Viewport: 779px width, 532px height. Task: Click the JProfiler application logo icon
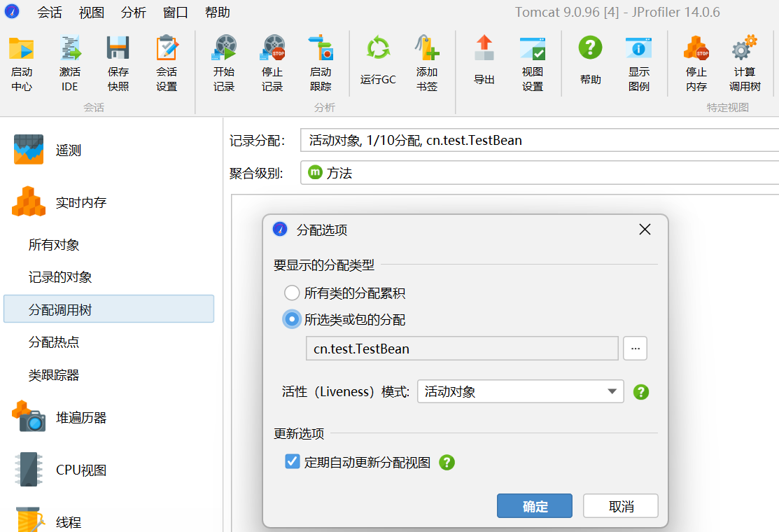(x=11, y=11)
